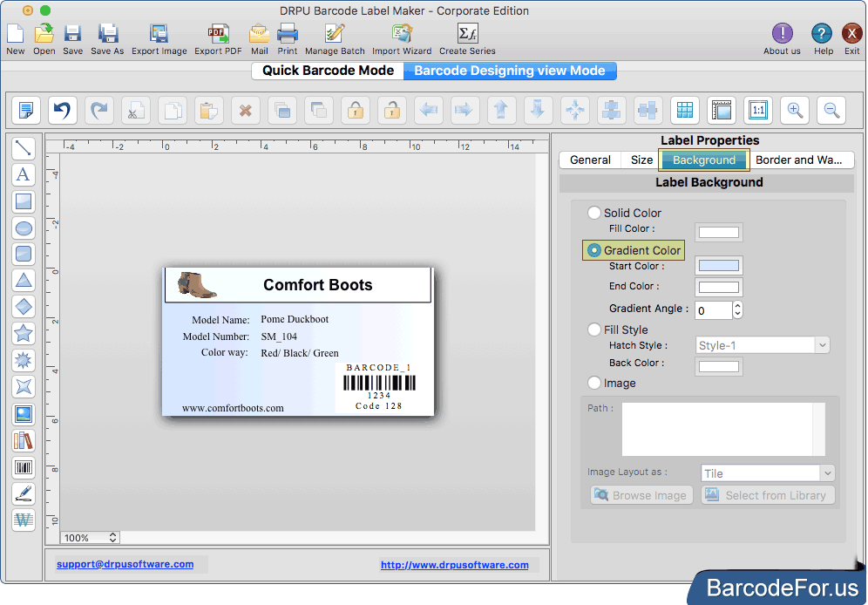868x605 pixels.
Task: Pick the Fill Color swatch
Action: pos(718,233)
